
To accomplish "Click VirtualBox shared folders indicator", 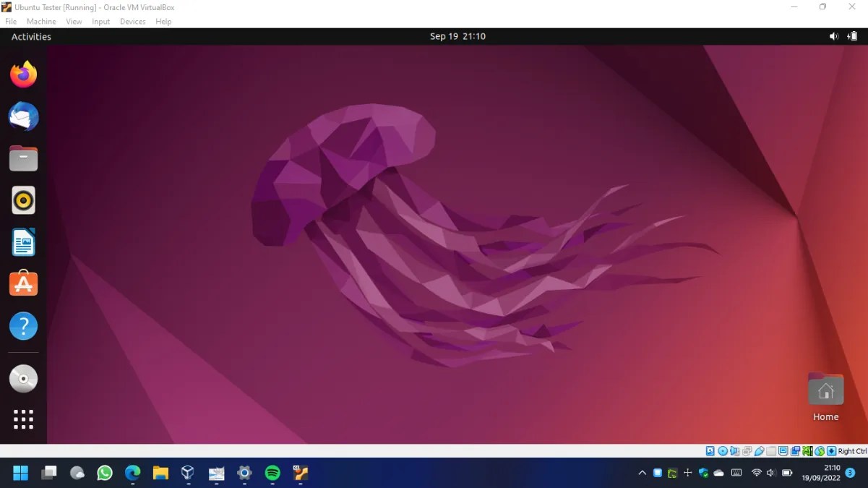I will coord(771,451).
